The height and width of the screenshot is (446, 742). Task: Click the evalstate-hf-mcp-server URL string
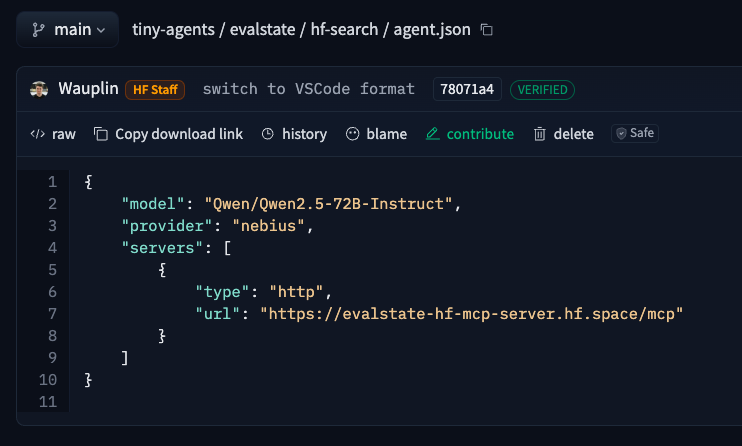point(471,314)
